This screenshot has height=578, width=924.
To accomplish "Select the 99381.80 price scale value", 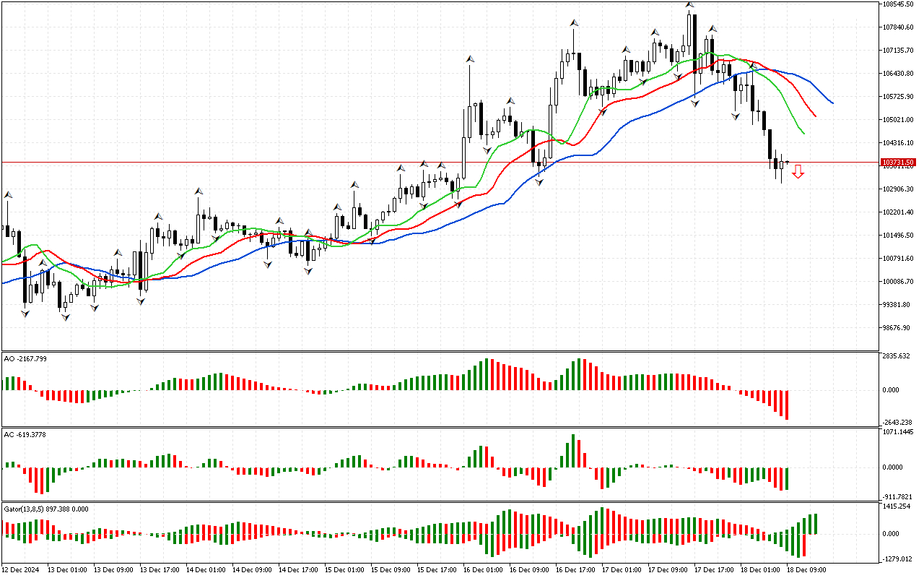I will pyautogui.click(x=897, y=305).
